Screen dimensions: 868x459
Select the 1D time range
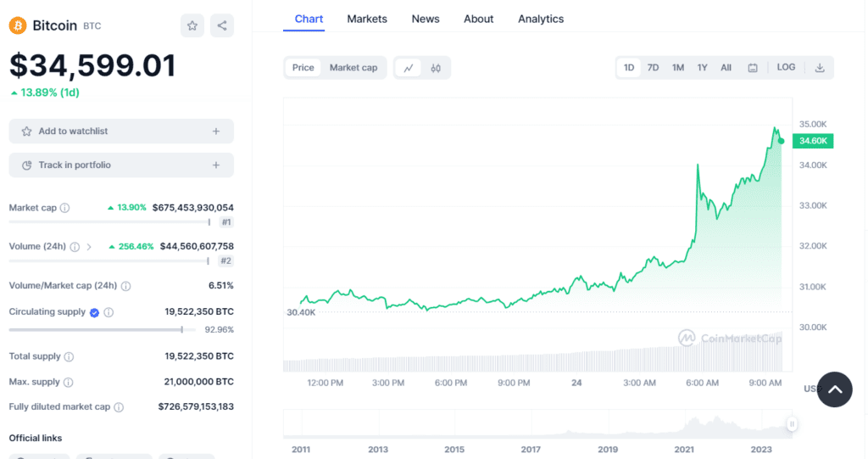[x=629, y=68]
